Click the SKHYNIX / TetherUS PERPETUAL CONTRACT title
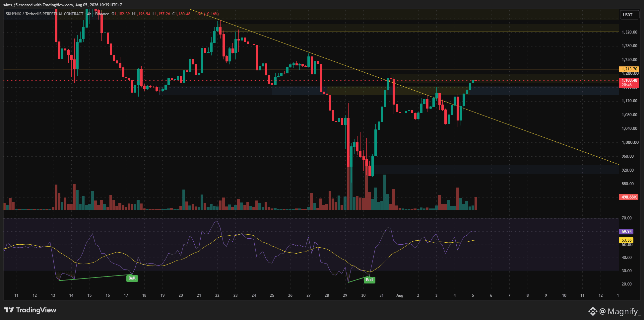This screenshot has height=320, width=644. tap(44, 14)
